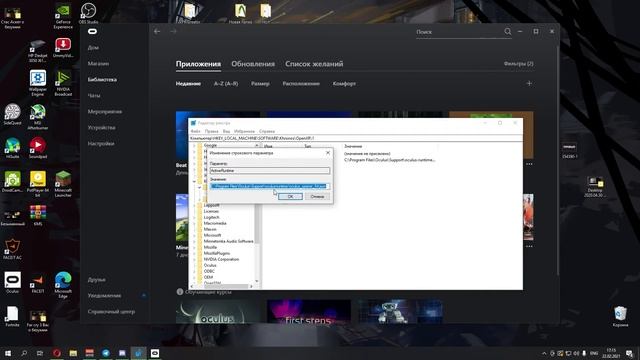
Task: Expand the ODBC registry key
Action: coord(194,271)
